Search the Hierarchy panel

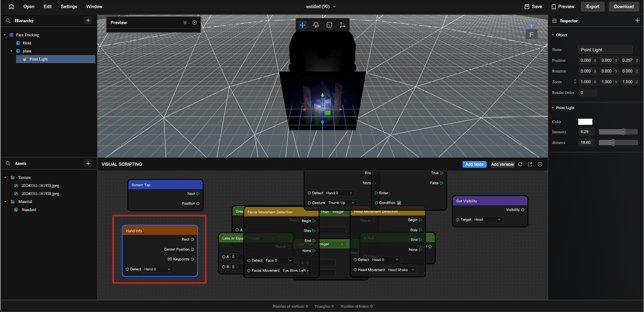point(8,20)
